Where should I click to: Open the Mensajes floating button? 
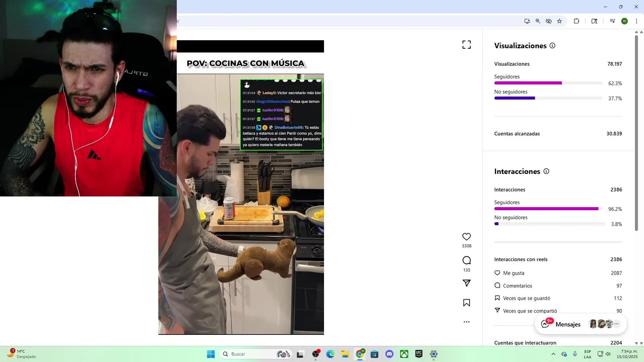point(581,324)
